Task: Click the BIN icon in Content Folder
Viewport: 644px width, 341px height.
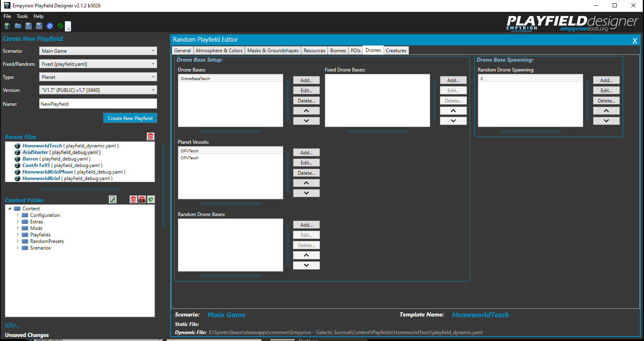Action: pyautogui.click(x=142, y=199)
